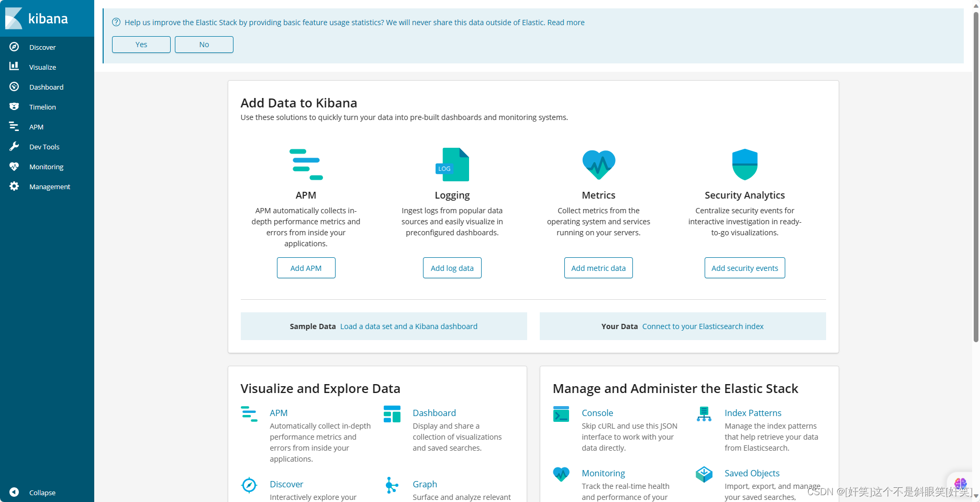Click the Add log data button
This screenshot has height=502, width=980.
click(452, 268)
